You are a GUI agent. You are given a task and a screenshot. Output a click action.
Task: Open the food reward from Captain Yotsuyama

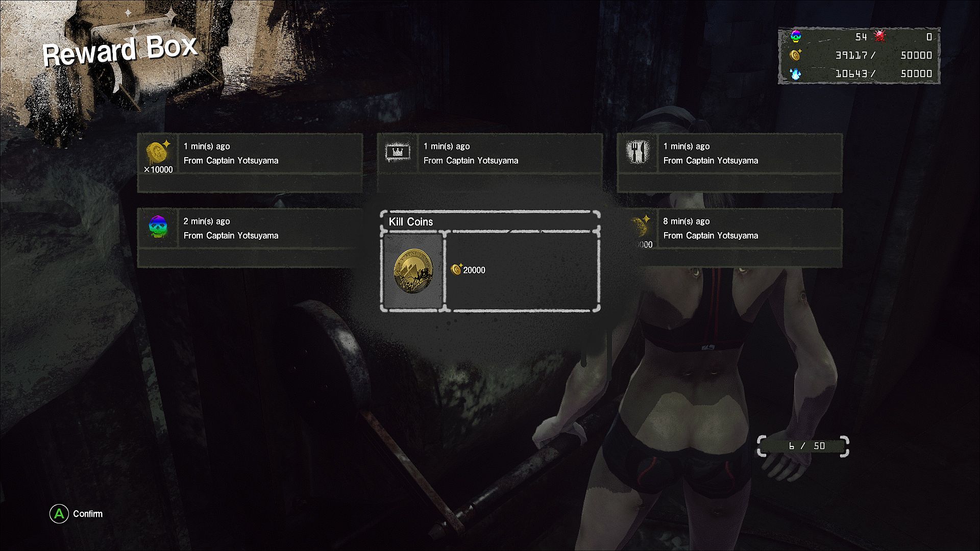[x=730, y=163]
